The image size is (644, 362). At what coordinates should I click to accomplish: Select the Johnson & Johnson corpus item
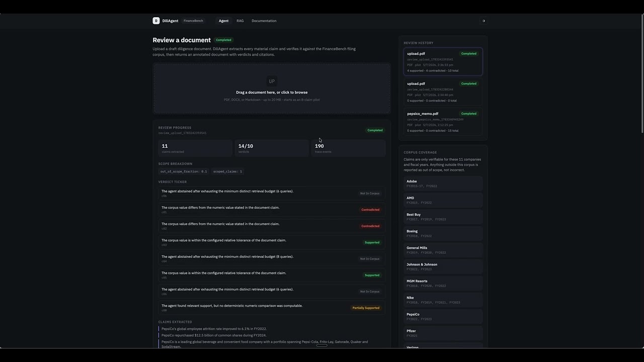(x=443, y=266)
